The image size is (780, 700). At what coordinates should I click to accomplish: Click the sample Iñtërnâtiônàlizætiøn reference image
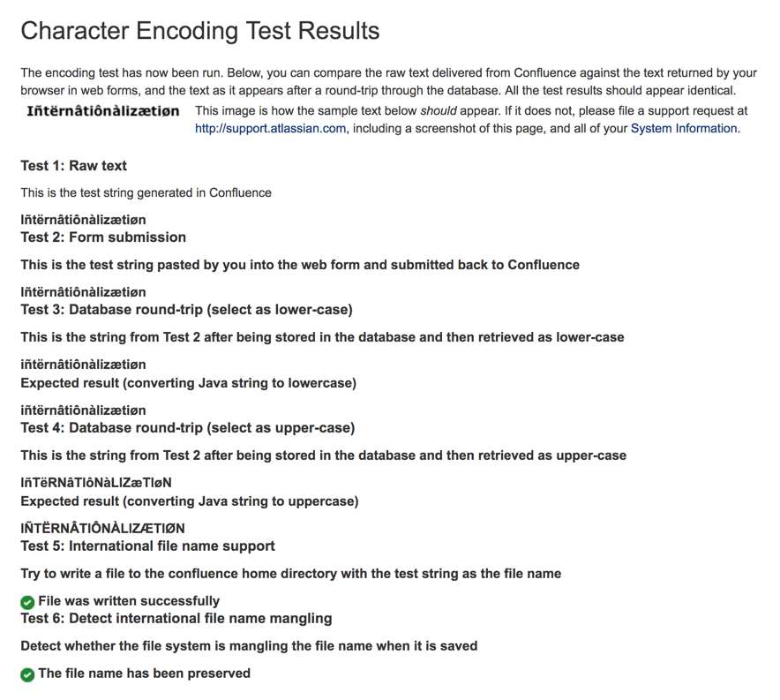(103, 111)
